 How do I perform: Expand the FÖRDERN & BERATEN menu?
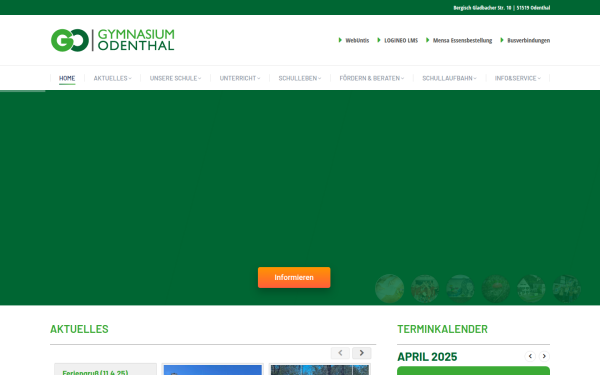(x=372, y=78)
